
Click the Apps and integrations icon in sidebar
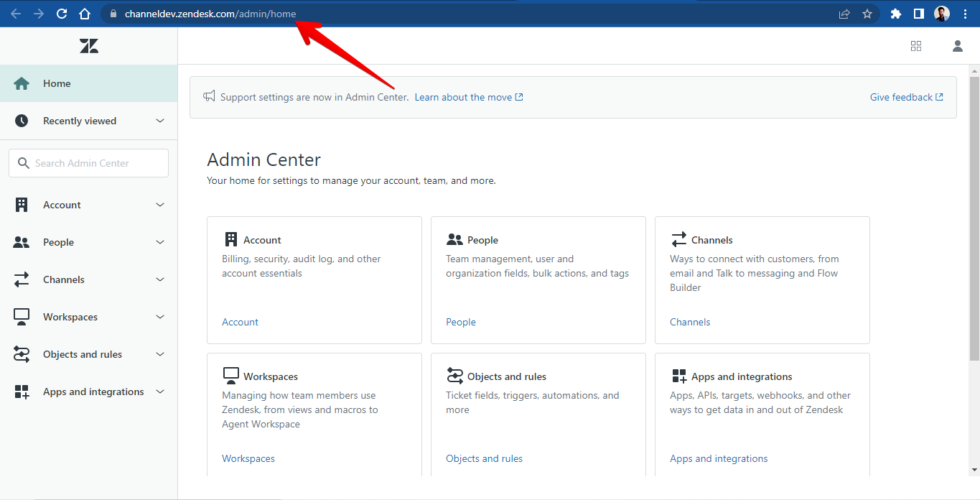coord(22,392)
